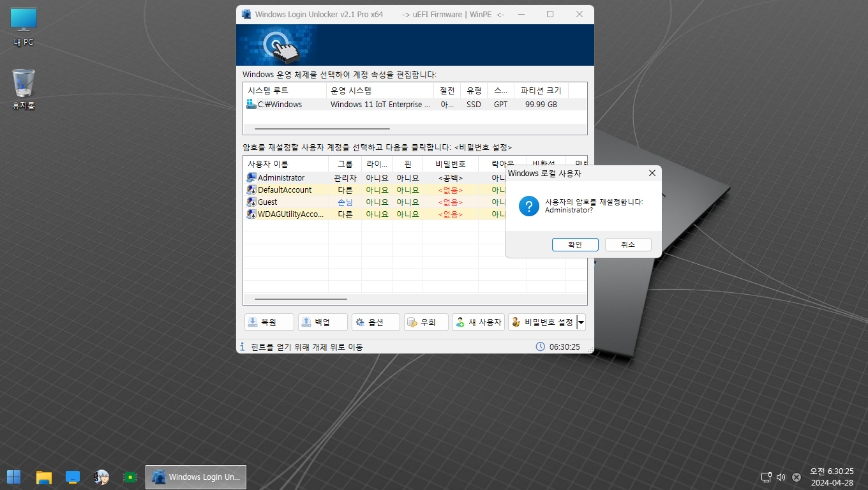The image size is (868, 490).
Task: Click the 유형 column header
Action: [x=474, y=90]
